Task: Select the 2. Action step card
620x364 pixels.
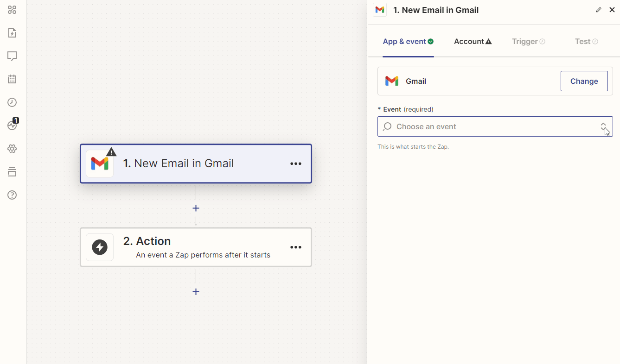Action: [x=196, y=247]
